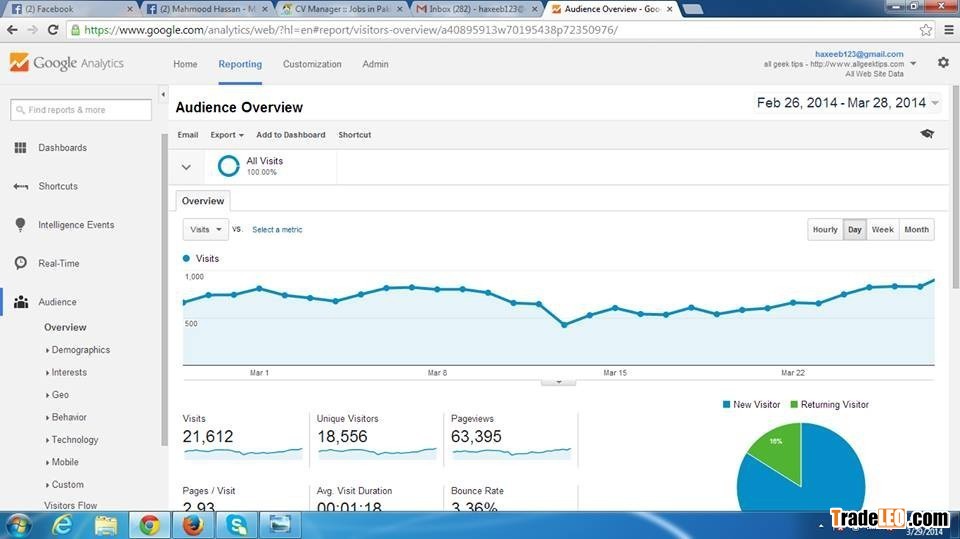Click the Visits 21,612 metric
960x539 pixels.
point(208,436)
